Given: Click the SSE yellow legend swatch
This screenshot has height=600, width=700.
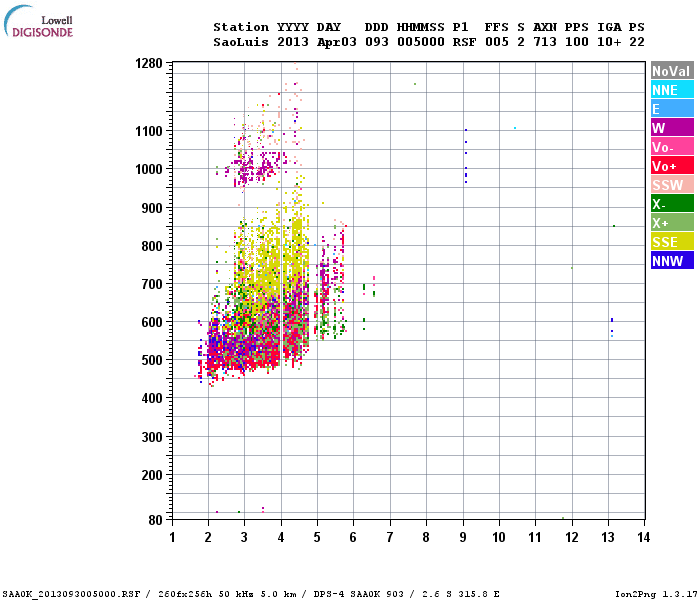Looking at the screenshot, I should 672,242.
